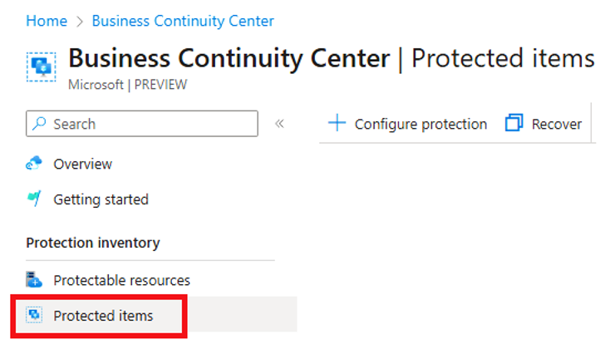Click the Recover toolbar button
The width and height of the screenshot is (600, 364).
pyautogui.click(x=543, y=124)
